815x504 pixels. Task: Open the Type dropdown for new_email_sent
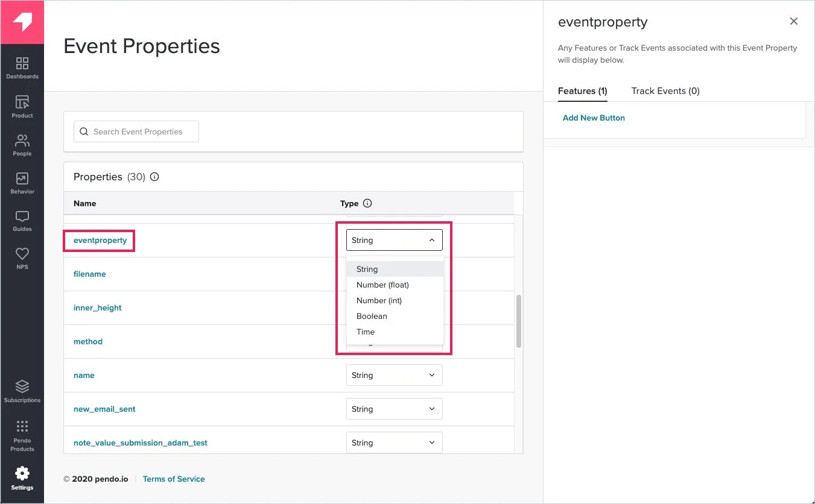[x=395, y=409]
